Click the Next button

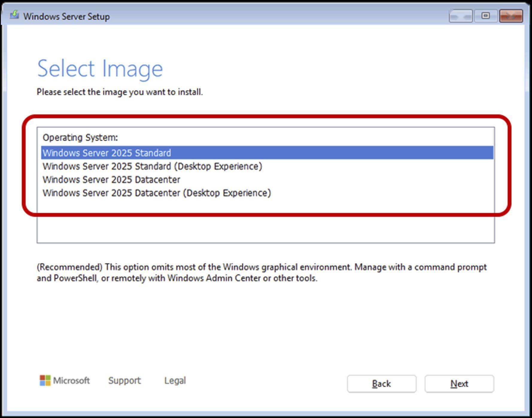(x=459, y=384)
